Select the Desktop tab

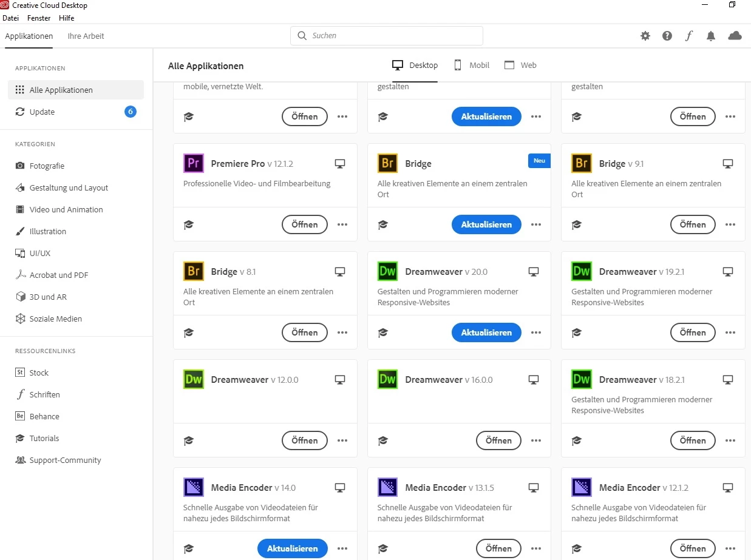coord(415,65)
